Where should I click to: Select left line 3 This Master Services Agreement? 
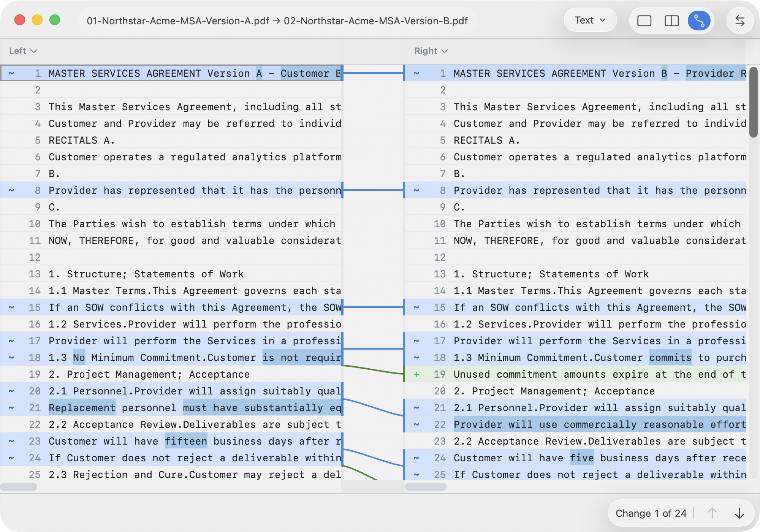[x=171, y=107]
